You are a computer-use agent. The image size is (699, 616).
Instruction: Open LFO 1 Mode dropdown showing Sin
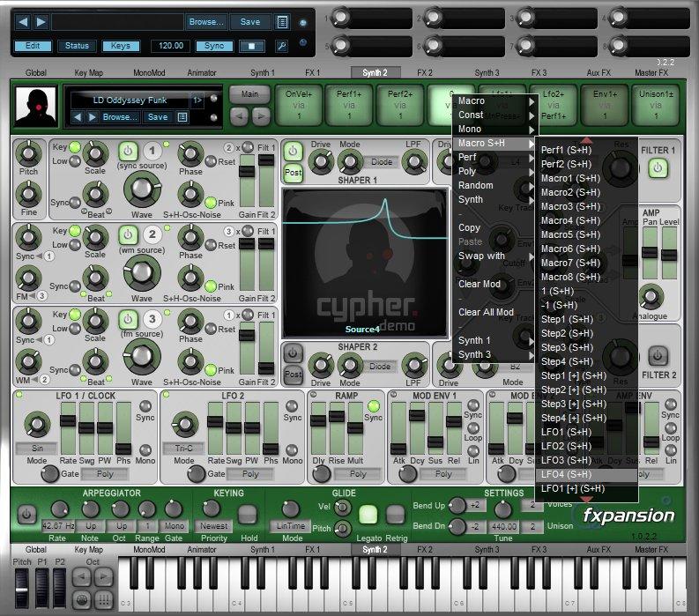37,448
